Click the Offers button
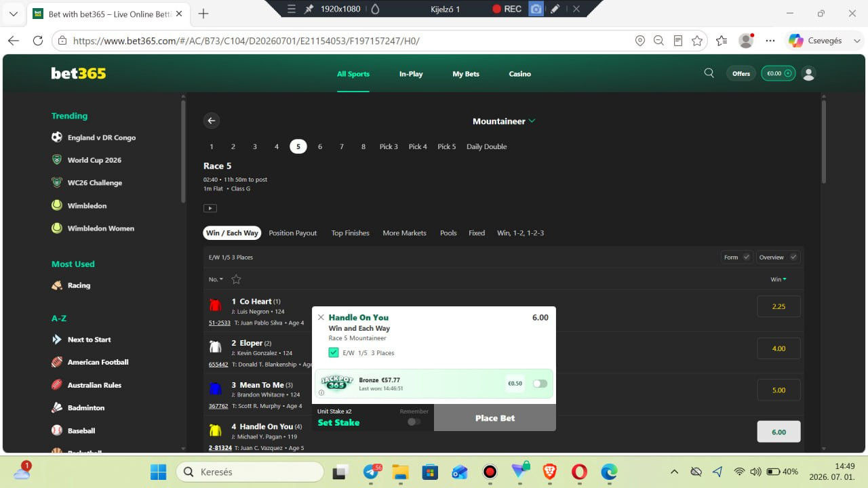 point(741,73)
